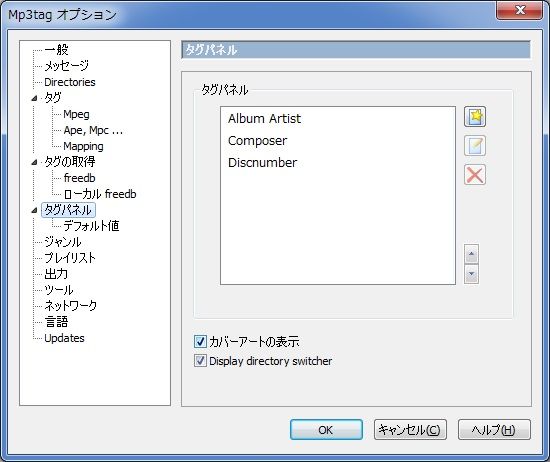
Task: Open the メッセージ settings page
Action: (x=67, y=66)
